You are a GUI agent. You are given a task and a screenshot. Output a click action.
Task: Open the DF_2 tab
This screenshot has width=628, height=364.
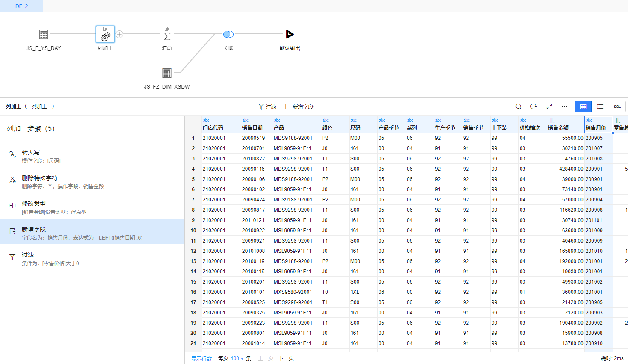[21, 6]
